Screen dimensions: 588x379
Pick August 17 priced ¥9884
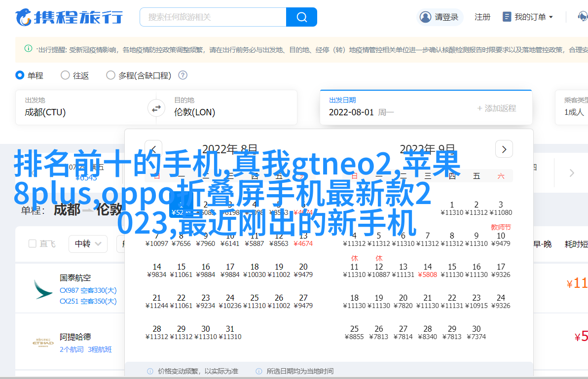230,271
